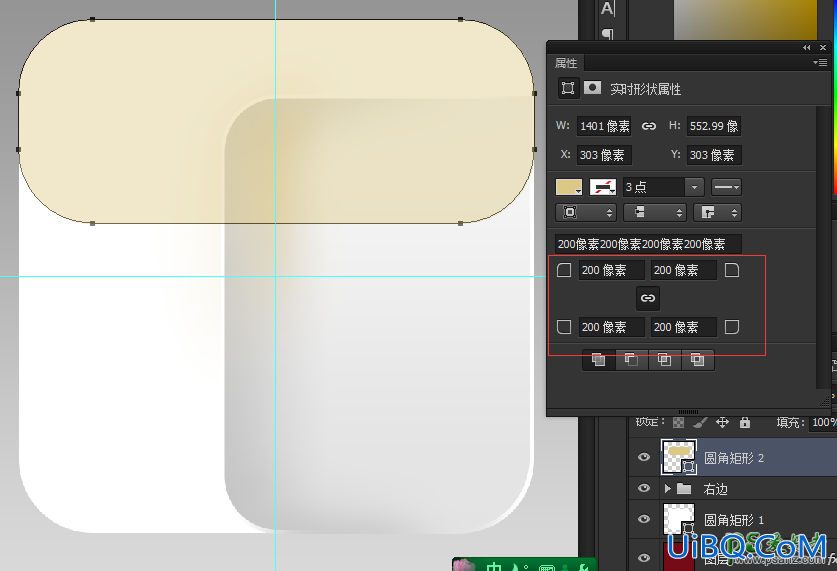Viewport: 837px width, 571px height.
Task: Select the 右边 group layer
Action: (x=732, y=488)
